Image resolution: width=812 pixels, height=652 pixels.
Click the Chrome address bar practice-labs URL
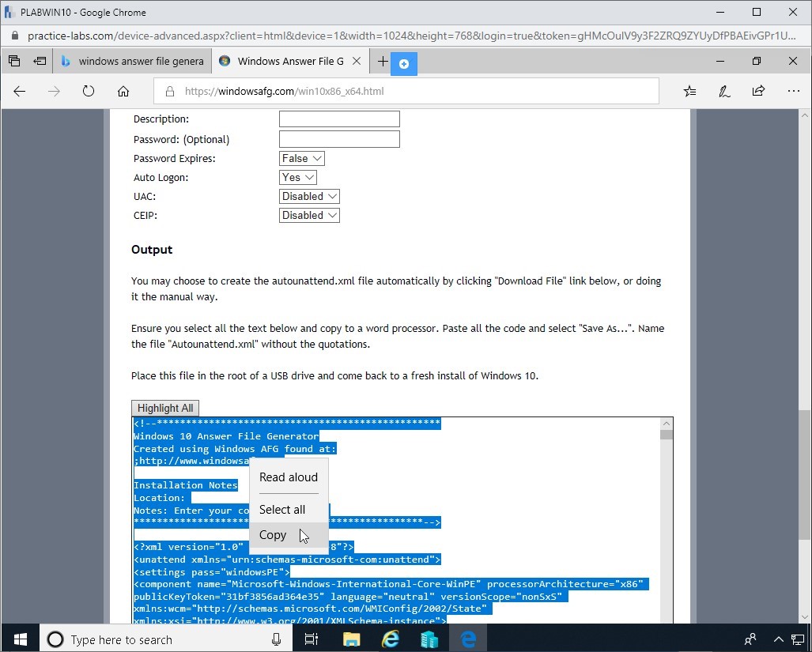411,36
